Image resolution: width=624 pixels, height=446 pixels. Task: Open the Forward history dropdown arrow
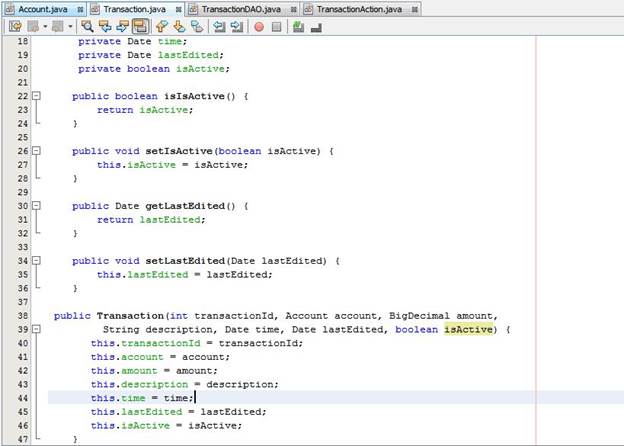(x=70, y=27)
